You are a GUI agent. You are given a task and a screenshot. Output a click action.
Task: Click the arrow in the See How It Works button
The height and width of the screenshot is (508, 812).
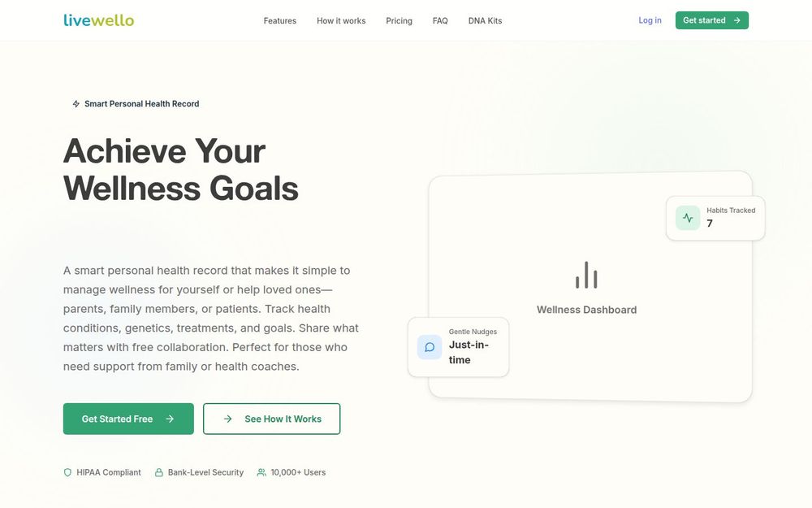228,419
